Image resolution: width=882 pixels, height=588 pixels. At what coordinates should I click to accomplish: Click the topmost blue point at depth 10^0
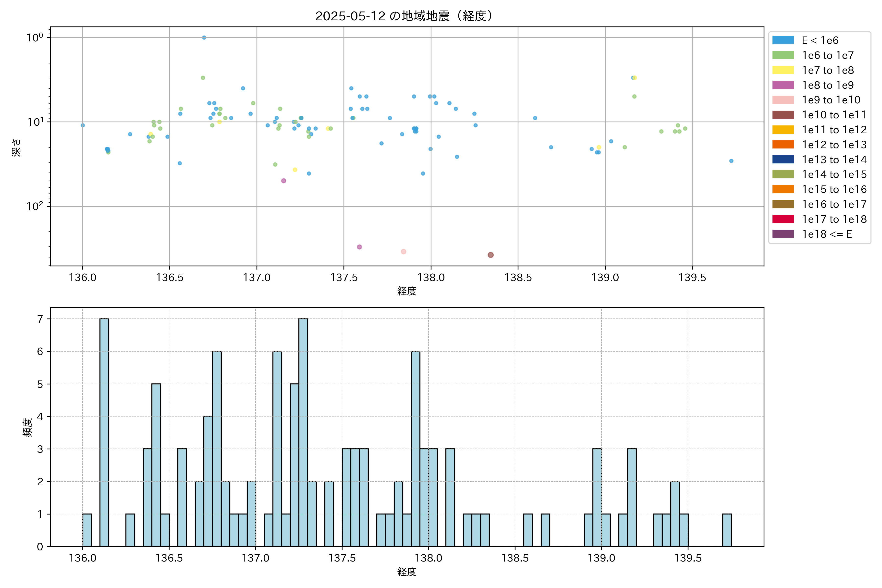tap(204, 37)
